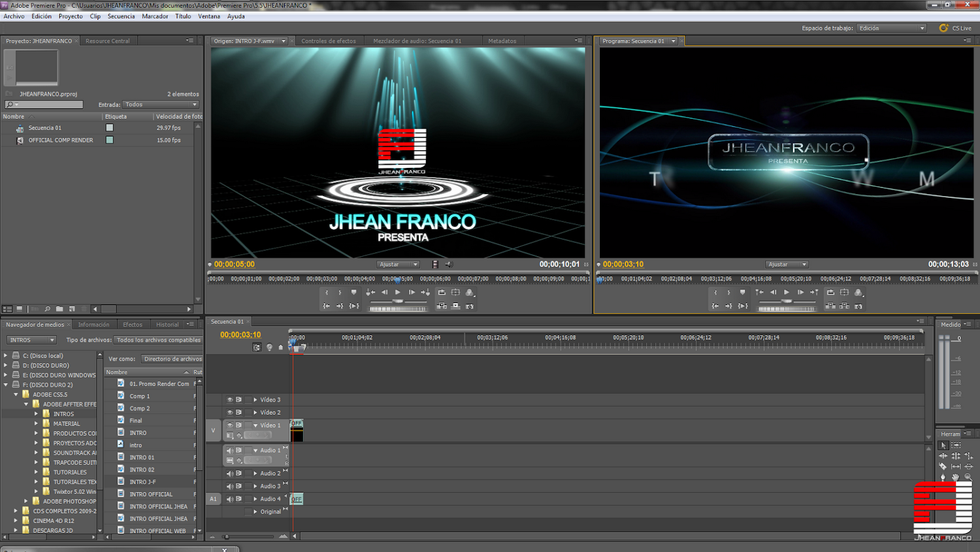
Task: Open Espacio de trabajo Edición dropdown
Action: pyautogui.click(x=892, y=28)
